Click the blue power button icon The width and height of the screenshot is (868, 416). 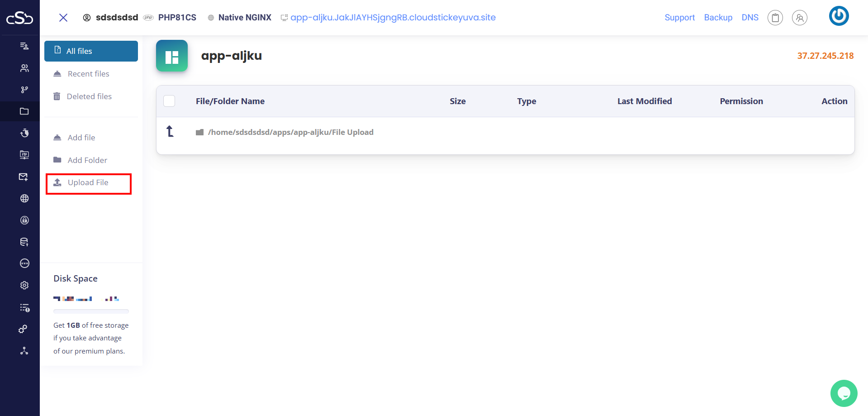click(x=839, y=16)
